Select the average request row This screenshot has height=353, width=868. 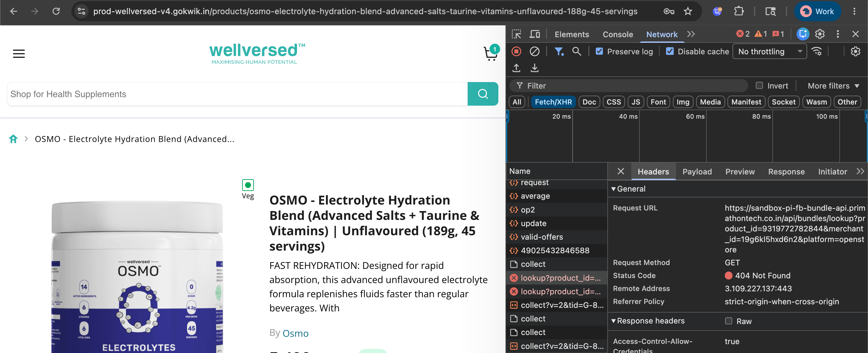point(557,196)
